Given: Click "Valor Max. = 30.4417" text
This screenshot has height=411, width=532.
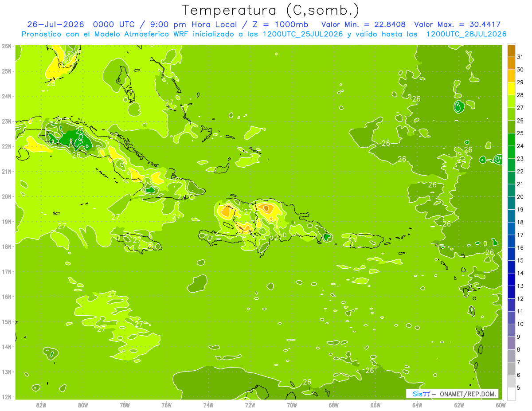Looking at the screenshot, I should pyautogui.click(x=457, y=24).
